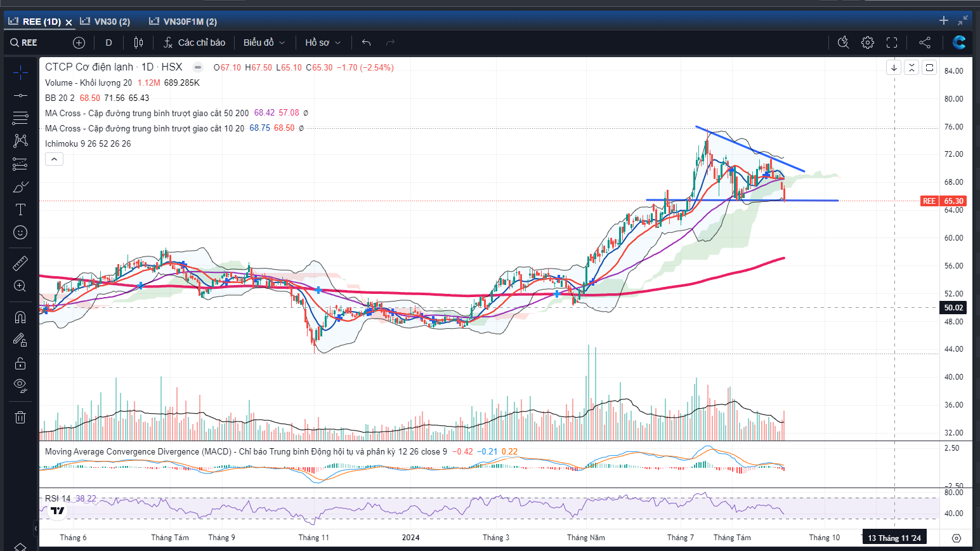Activate the zoom in tool
The height and width of the screenshot is (551, 980).
[x=20, y=286]
